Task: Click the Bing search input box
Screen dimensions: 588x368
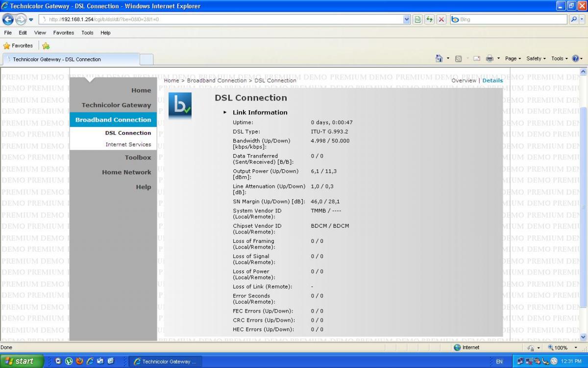Action: point(509,20)
